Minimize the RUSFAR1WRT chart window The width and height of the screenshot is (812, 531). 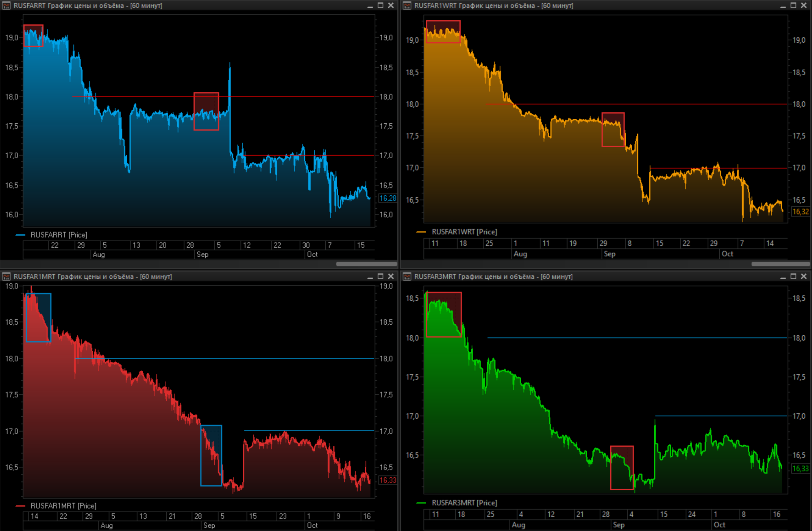(783, 6)
